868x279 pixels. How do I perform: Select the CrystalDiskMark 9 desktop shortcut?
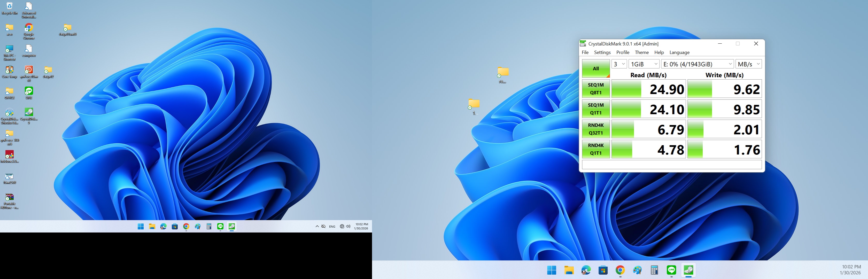(x=29, y=114)
